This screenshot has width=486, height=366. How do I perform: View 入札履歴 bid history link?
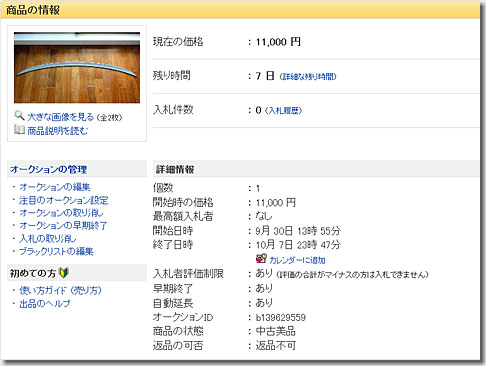click(283, 111)
